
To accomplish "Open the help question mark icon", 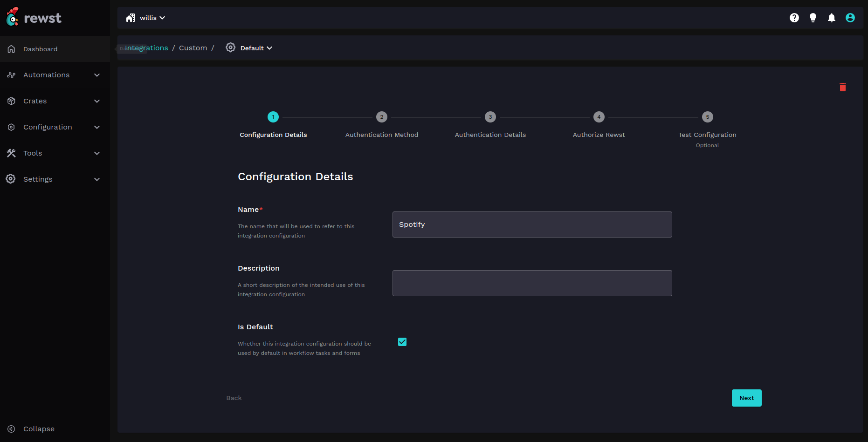I will click(x=794, y=18).
